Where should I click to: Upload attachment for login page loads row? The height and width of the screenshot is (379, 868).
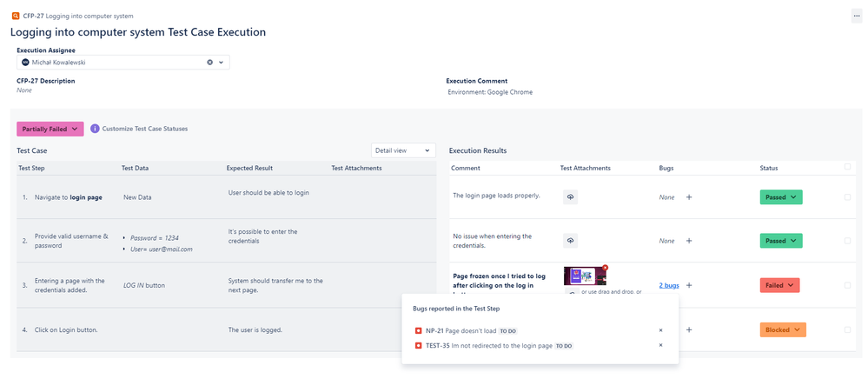[570, 196]
